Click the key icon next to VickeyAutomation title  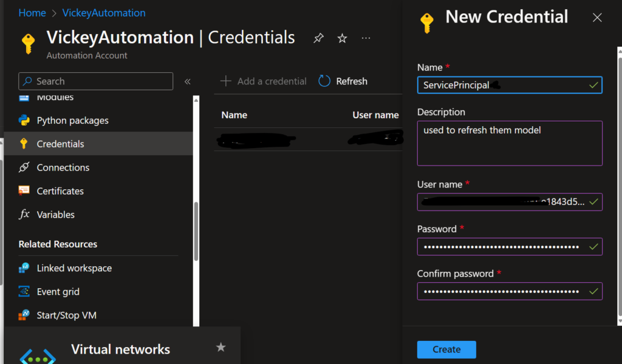(28, 44)
